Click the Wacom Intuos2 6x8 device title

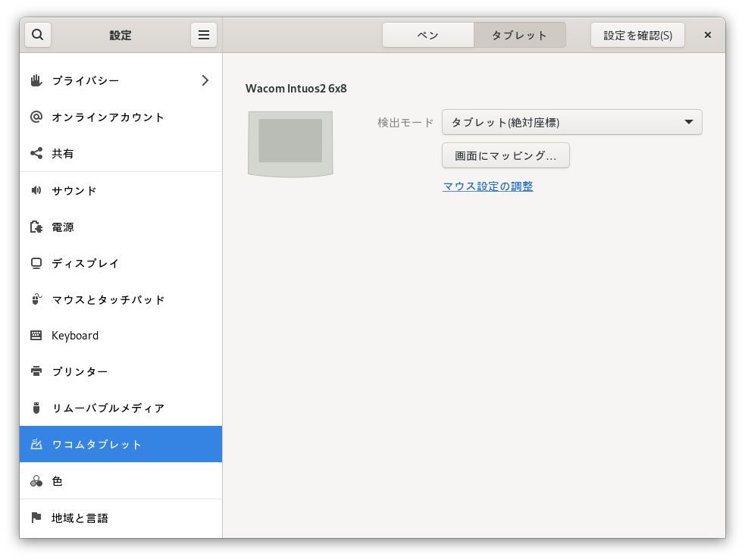296,89
